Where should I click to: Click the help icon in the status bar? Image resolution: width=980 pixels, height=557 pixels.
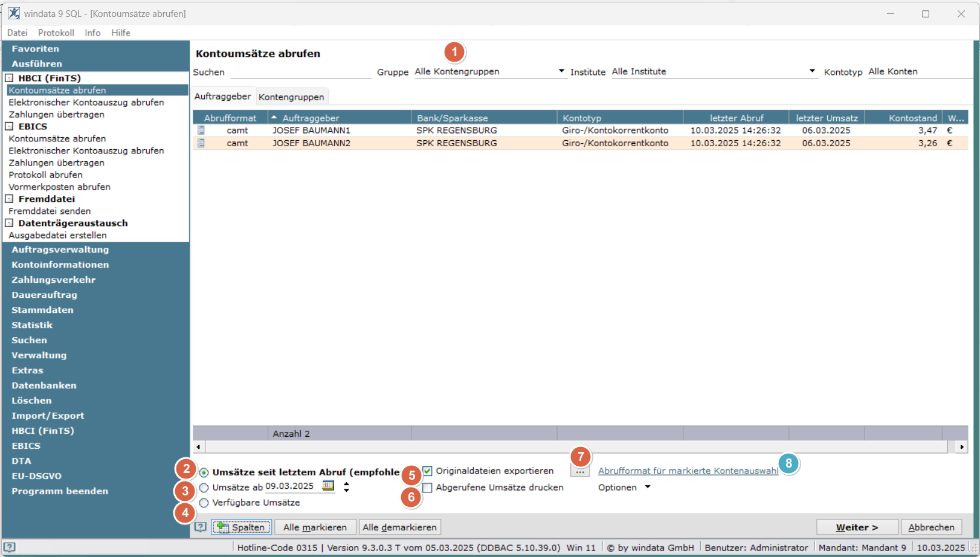[9, 547]
